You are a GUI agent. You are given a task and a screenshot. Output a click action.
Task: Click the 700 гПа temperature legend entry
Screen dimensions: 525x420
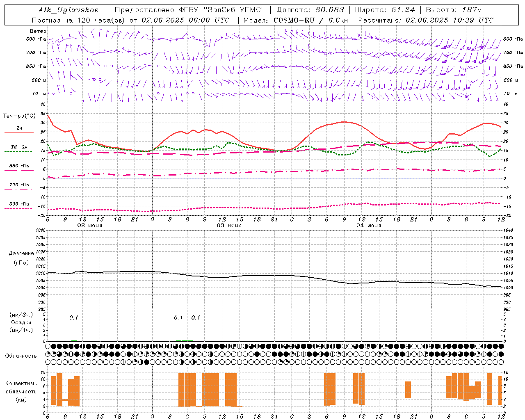point(19,185)
